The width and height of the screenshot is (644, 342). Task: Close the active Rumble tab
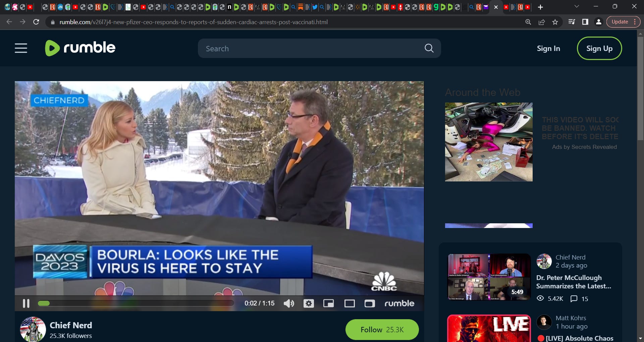point(496,7)
